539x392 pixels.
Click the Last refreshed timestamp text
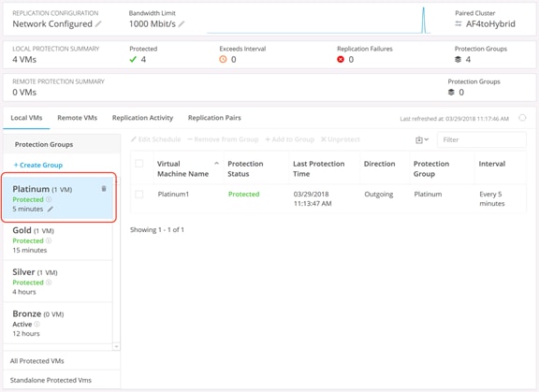pos(454,119)
